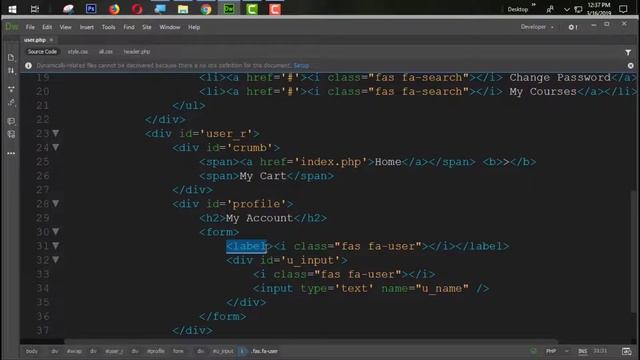Click the Collapse Full Tag sidebar icon
The height and width of the screenshot is (360, 640).
tap(11, 89)
